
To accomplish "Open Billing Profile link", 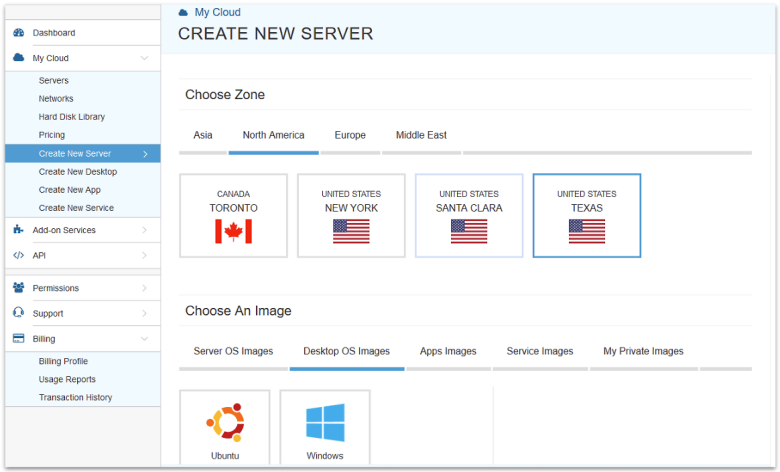I will [x=63, y=361].
